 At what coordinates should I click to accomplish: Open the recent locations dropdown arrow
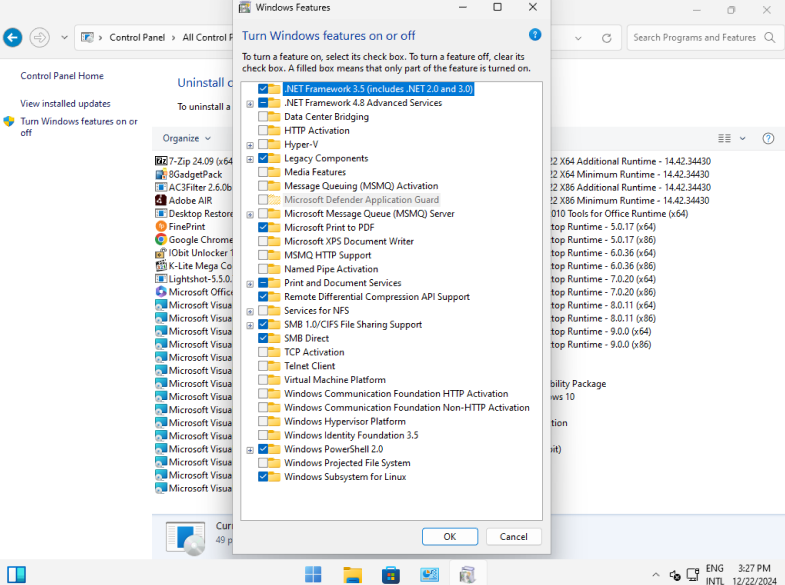coord(64,38)
